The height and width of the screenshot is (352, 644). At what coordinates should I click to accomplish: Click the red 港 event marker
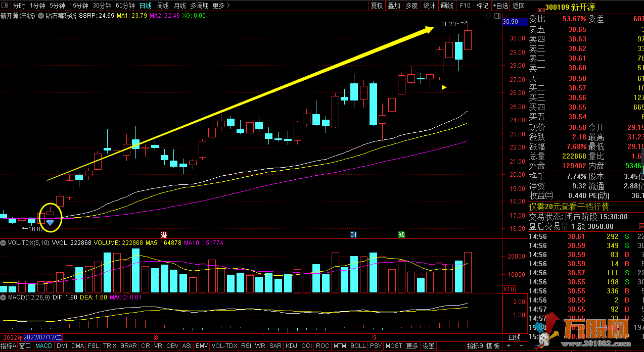click(x=164, y=235)
